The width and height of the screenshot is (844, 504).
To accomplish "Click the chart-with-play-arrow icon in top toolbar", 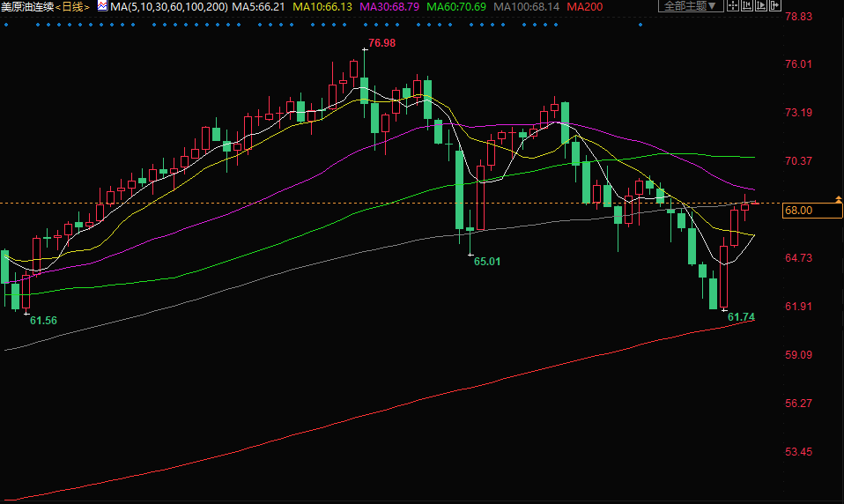I will point(760,6).
